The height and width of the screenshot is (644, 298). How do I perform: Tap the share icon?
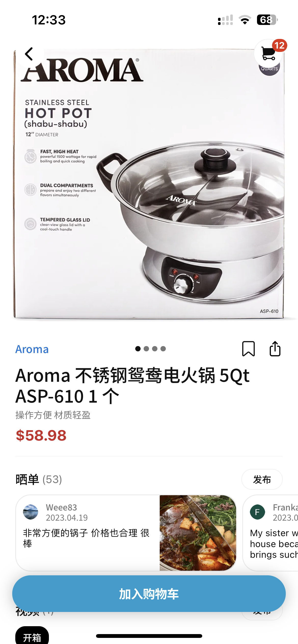(x=275, y=349)
